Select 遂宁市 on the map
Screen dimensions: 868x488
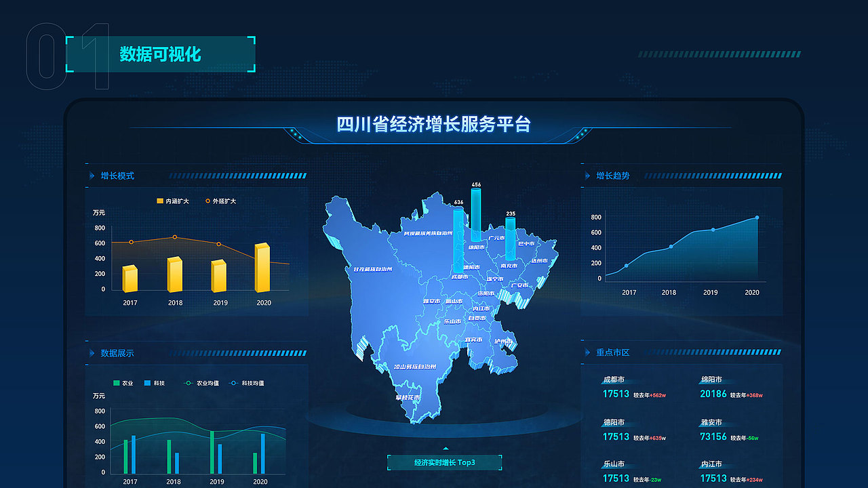pyautogui.click(x=495, y=279)
